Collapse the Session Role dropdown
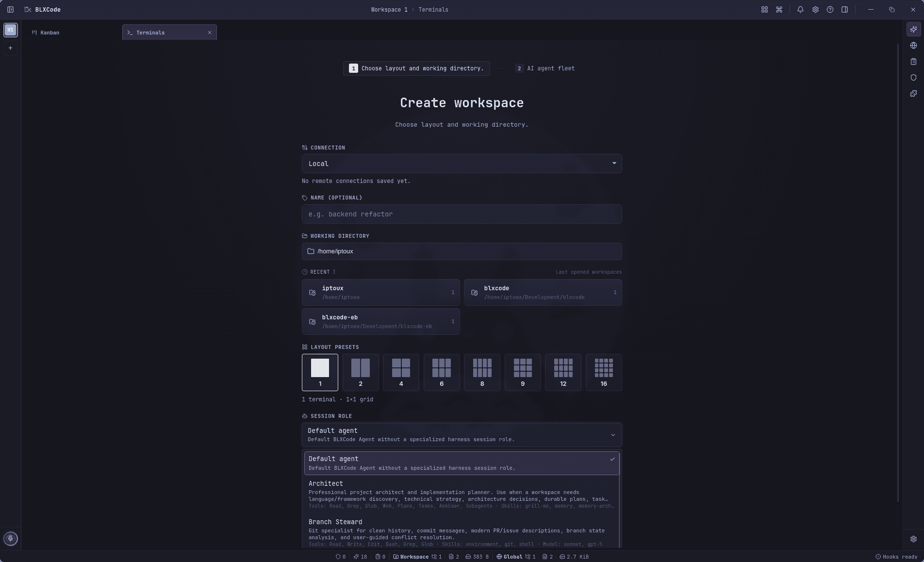Image resolution: width=924 pixels, height=562 pixels. point(462,434)
